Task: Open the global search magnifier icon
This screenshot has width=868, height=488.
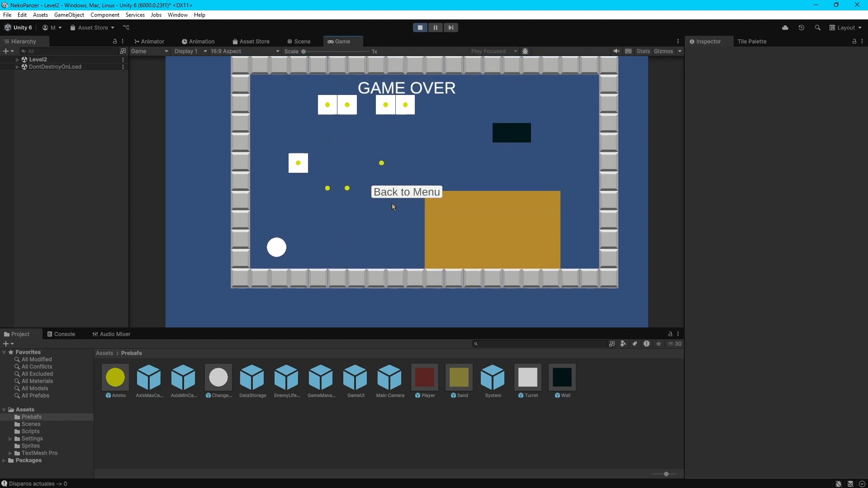Action: click(x=817, y=28)
